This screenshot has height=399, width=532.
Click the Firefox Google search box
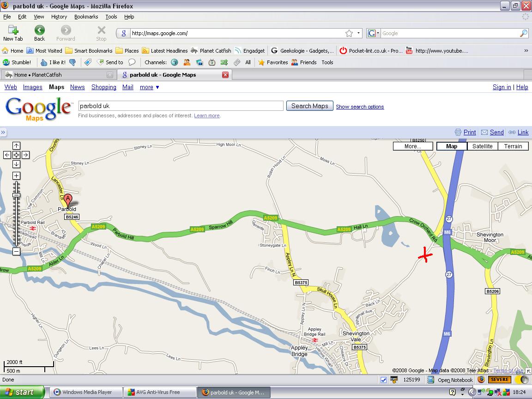450,33
